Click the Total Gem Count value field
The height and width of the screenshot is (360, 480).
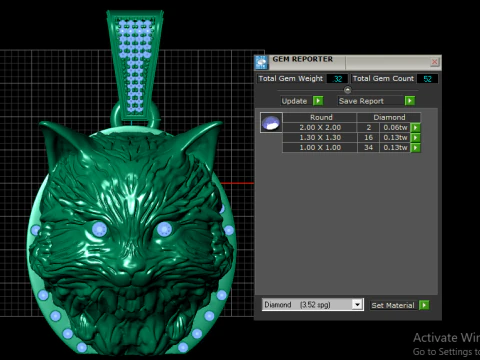point(427,79)
